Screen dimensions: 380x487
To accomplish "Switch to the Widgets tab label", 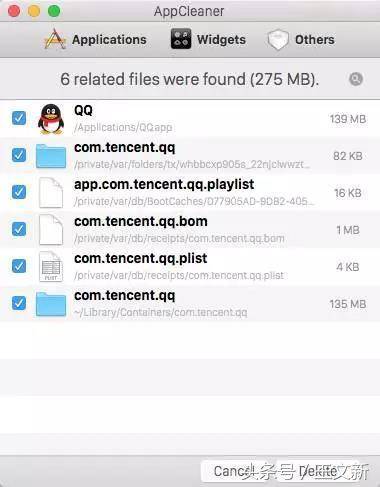I will pyautogui.click(x=221, y=40).
